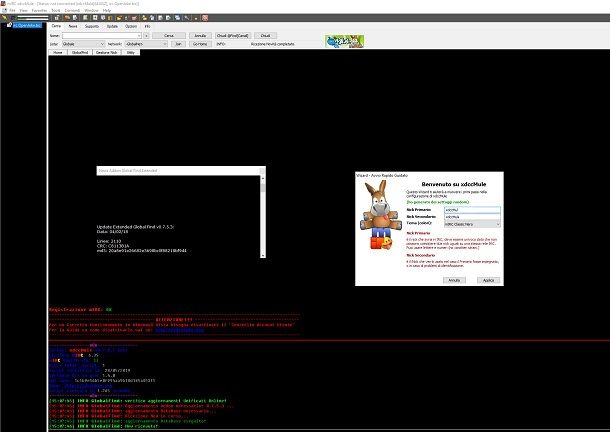Switch to the News tab
The image size is (610, 432).
(x=73, y=26)
